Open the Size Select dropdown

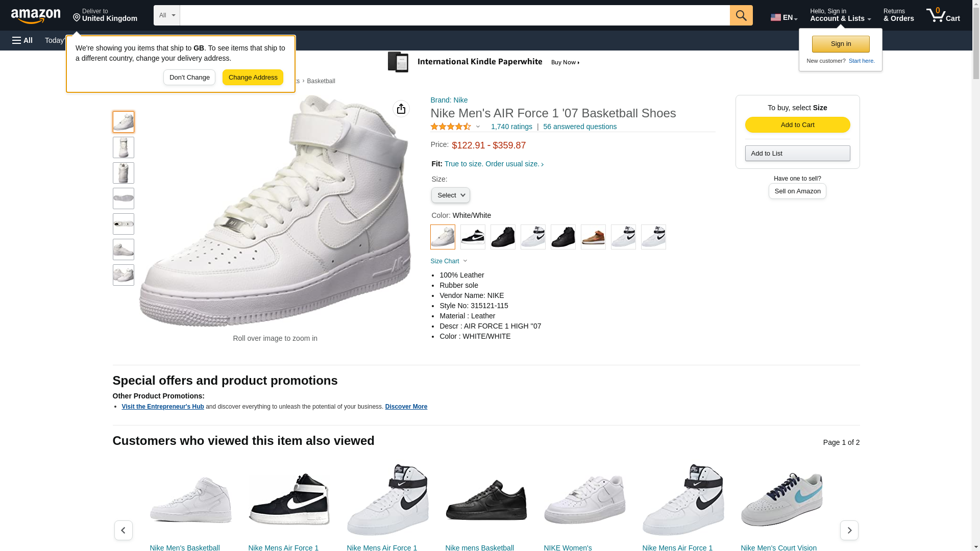450,195
